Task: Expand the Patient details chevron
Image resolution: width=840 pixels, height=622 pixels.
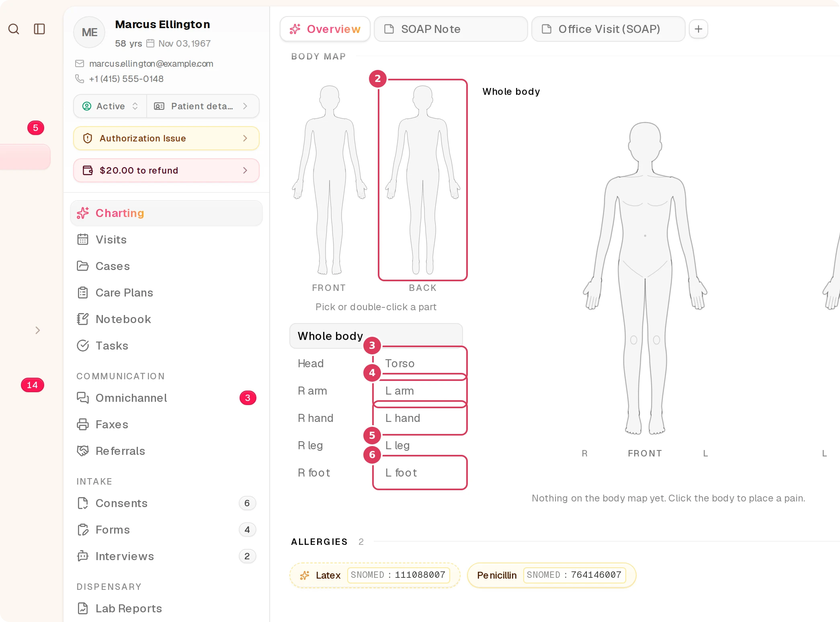Action: click(245, 106)
